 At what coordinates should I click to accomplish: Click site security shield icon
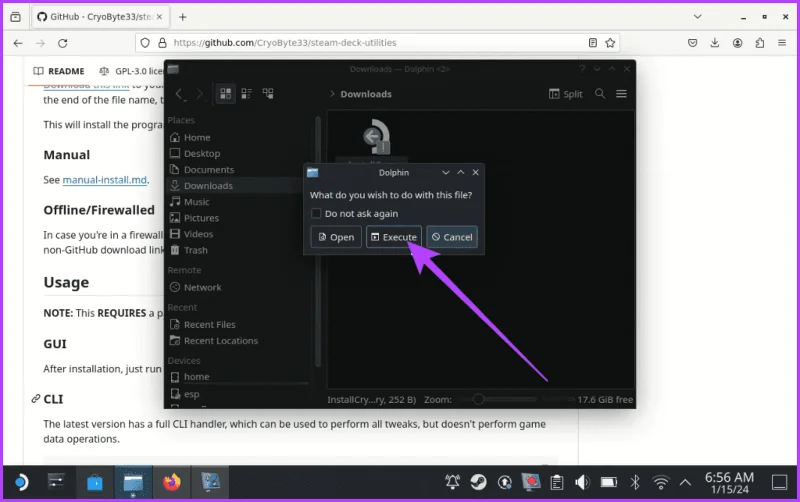[x=145, y=43]
